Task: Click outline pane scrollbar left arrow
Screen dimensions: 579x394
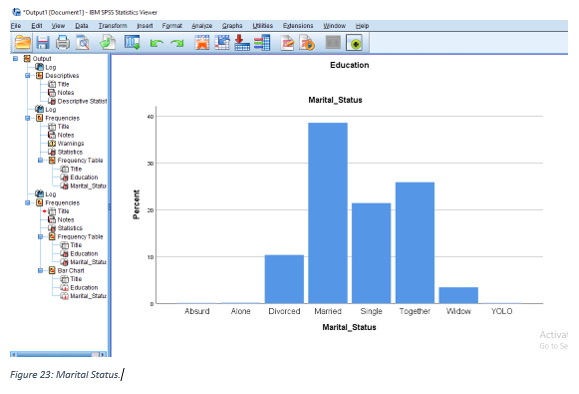Action: 14,354
